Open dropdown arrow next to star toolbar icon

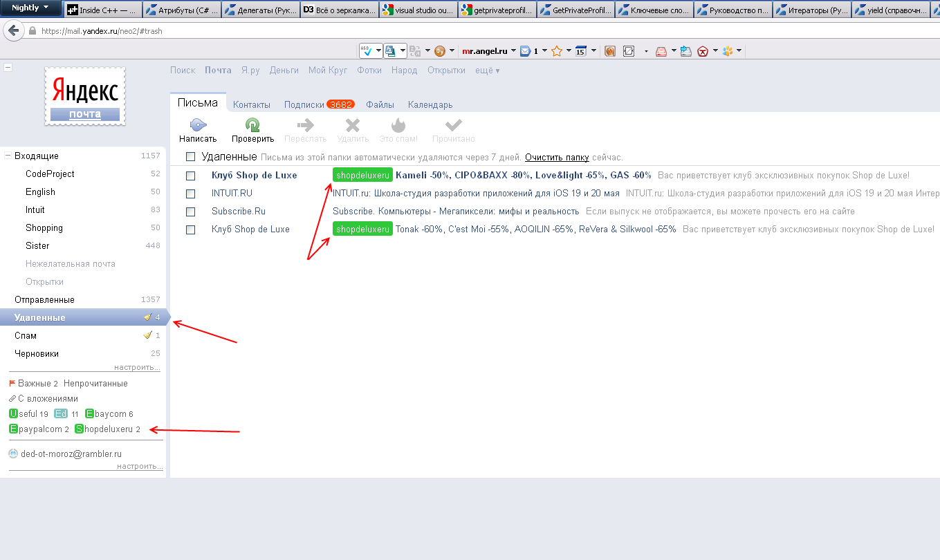[x=569, y=51]
